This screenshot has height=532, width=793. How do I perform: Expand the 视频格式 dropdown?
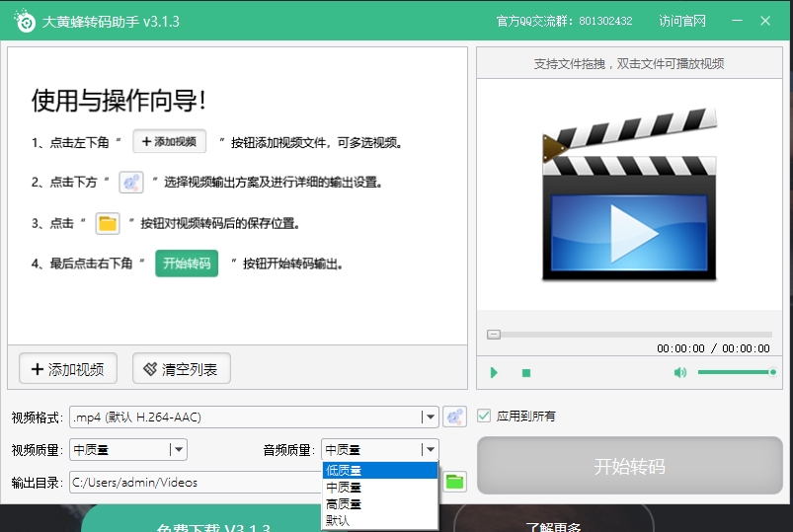point(429,417)
